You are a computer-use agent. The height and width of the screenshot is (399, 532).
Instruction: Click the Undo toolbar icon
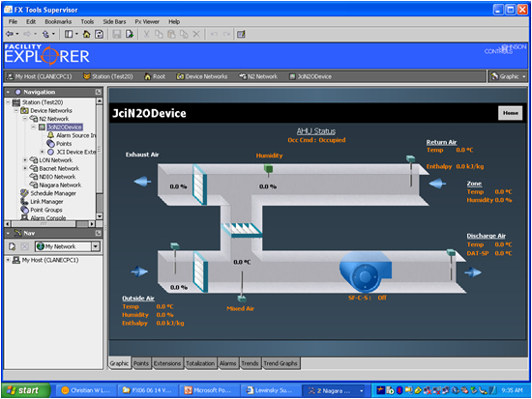pos(214,34)
